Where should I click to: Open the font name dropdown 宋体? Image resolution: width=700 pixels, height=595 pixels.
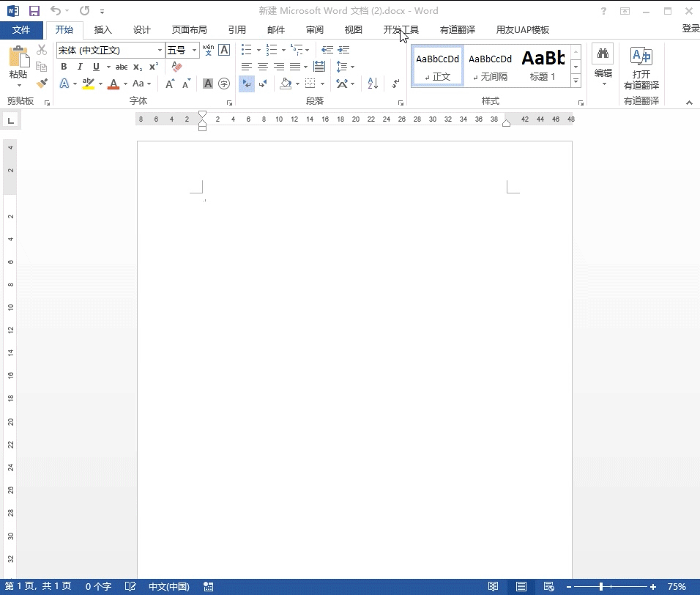point(160,50)
